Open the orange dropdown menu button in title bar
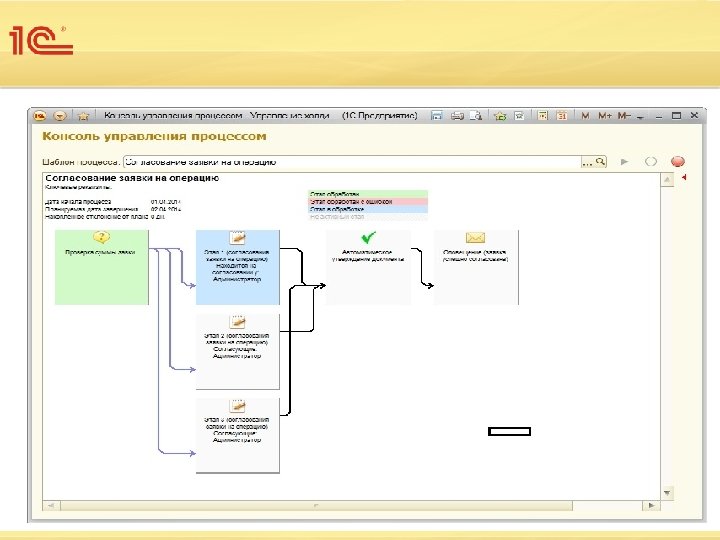Viewport: 720px width, 540px height. (x=60, y=116)
